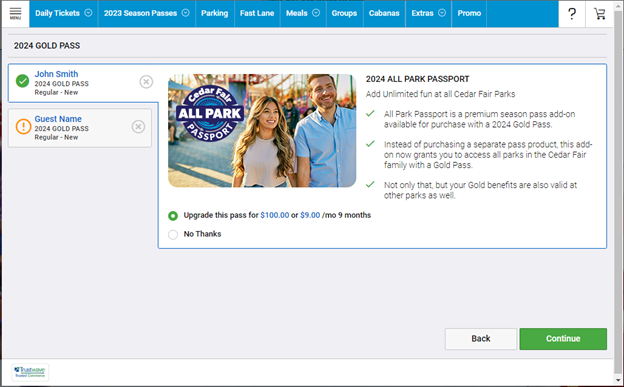Switch to the Cabanas tab
The width and height of the screenshot is (624, 387).
(x=384, y=13)
